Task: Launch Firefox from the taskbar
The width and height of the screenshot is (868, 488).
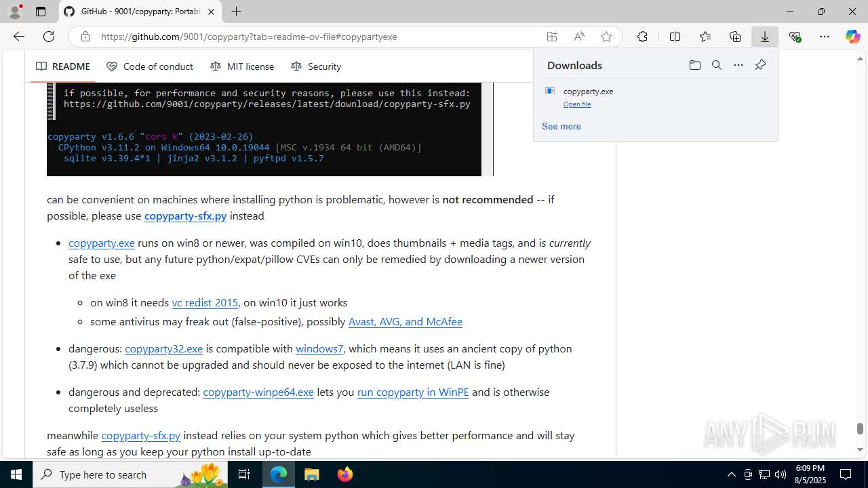Action: click(x=344, y=474)
